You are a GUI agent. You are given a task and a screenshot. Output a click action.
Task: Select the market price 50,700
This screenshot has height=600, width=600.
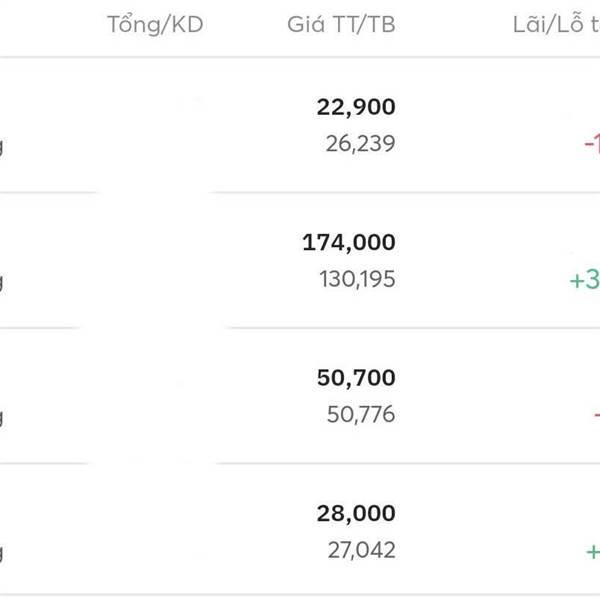click(x=355, y=378)
